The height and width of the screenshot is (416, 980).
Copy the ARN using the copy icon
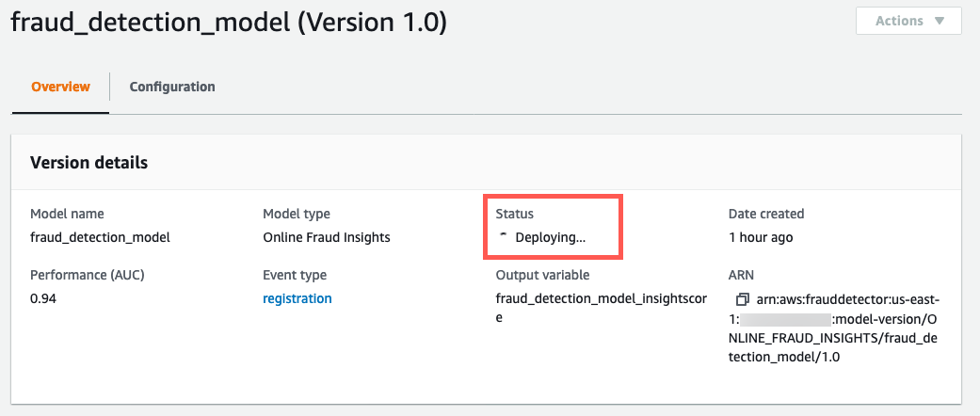tap(743, 299)
